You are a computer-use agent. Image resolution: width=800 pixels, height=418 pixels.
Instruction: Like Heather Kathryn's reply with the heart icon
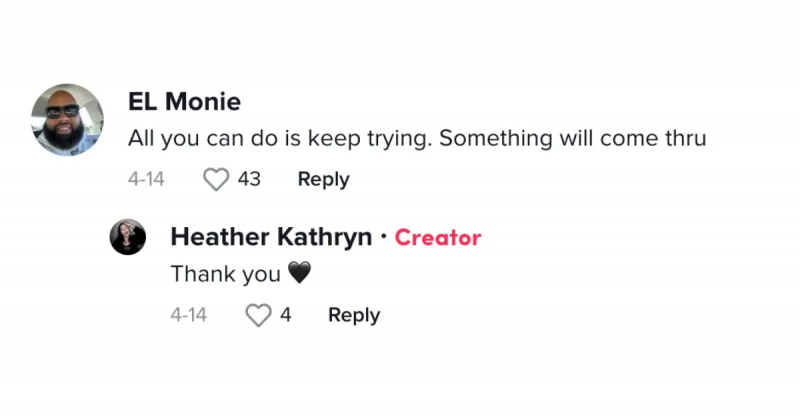[x=259, y=315]
